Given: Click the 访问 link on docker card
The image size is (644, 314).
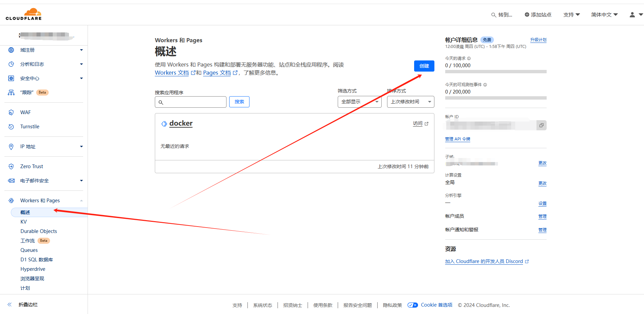Looking at the screenshot, I should [x=418, y=124].
